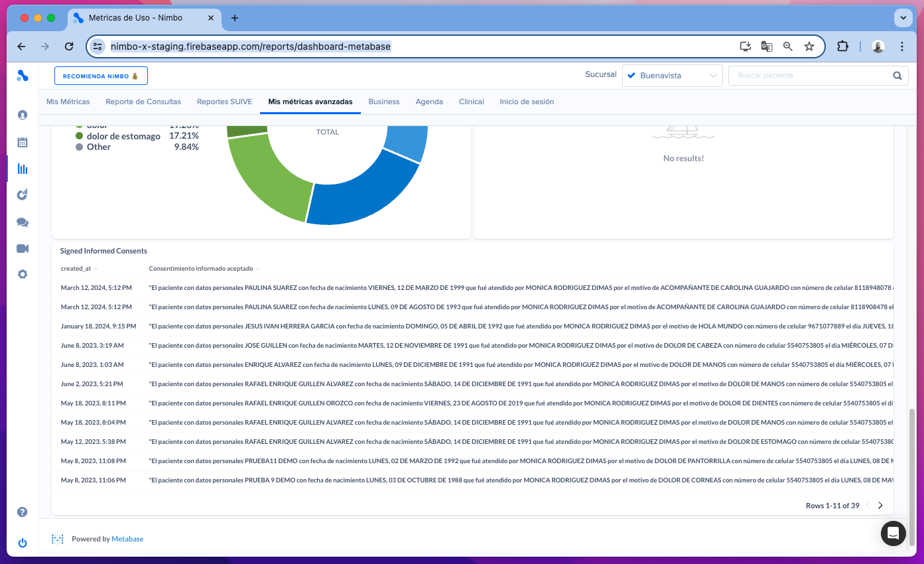The height and width of the screenshot is (564, 924).
Task: Click the Rows 1-11 of 39 label
Action: pos(832,506)
